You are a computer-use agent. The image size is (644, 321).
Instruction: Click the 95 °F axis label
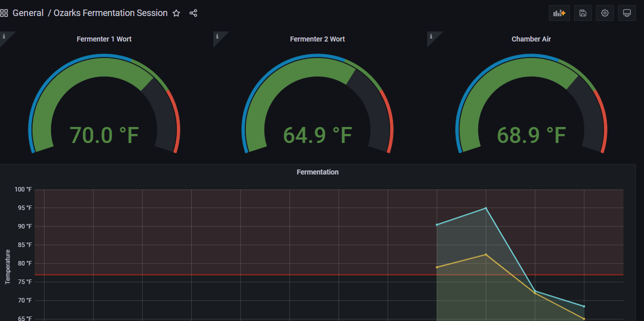pyautogui.click(x=25, y=208)
